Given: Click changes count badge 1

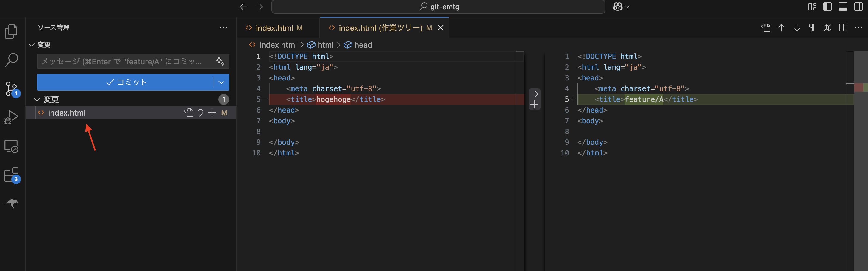Looking at the screenshot, I should (224, 99).
